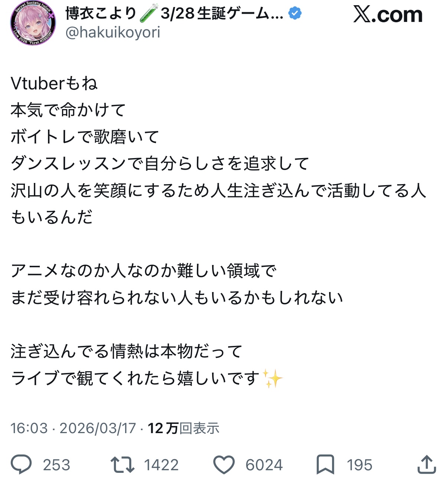View the 12万回表示 view count details
The width and height of the screenshot is (448, 481).
[x=184, y=428]
